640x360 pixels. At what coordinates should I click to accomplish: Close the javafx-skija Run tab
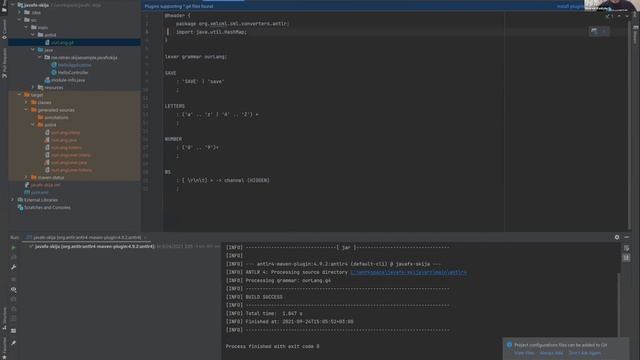pos(145,237)
